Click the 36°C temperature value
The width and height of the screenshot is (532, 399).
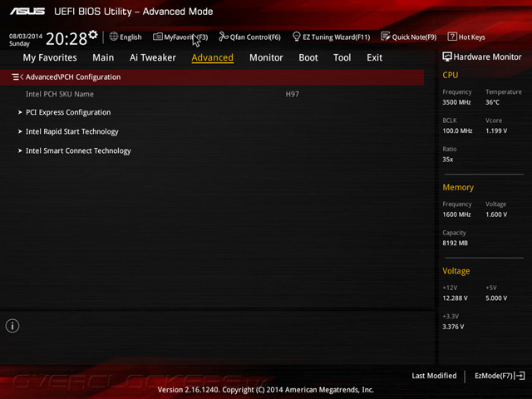(492, 102)
